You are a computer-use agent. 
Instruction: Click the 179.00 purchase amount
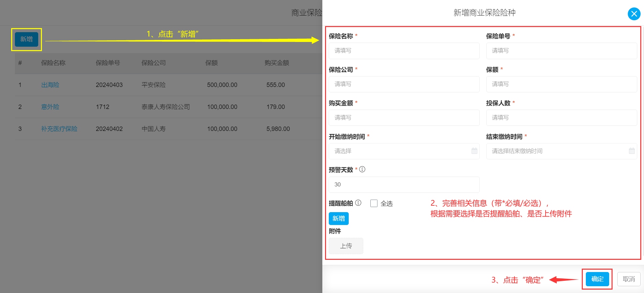276,107
